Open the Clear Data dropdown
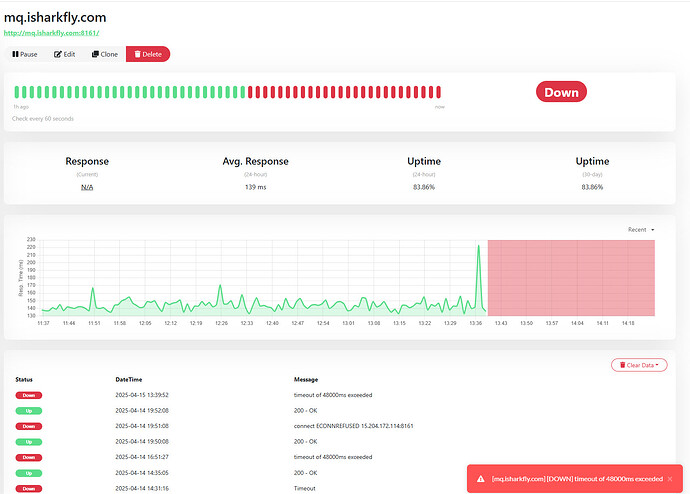This screenshot has height=494, width=690. [639, 365]
